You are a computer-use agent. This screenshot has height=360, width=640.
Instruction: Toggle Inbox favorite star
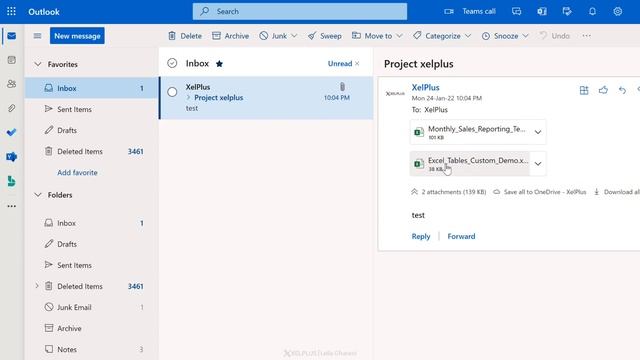click(219, 64)
